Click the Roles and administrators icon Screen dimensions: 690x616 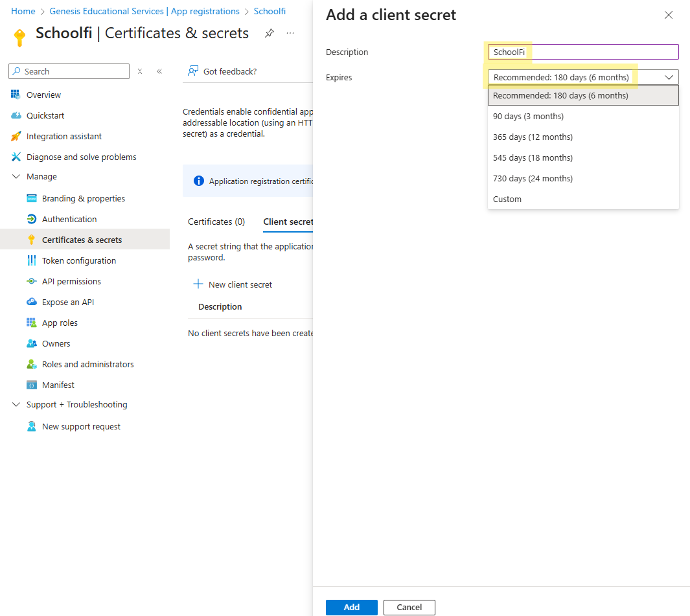[x=32, y=364]
